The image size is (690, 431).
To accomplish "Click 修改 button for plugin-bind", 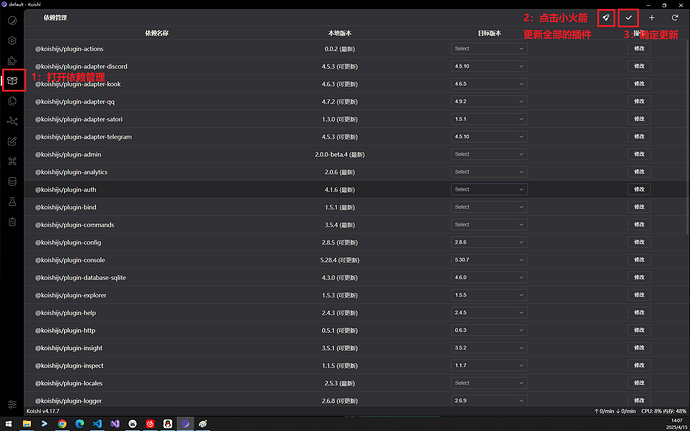I will click(639, 207).
